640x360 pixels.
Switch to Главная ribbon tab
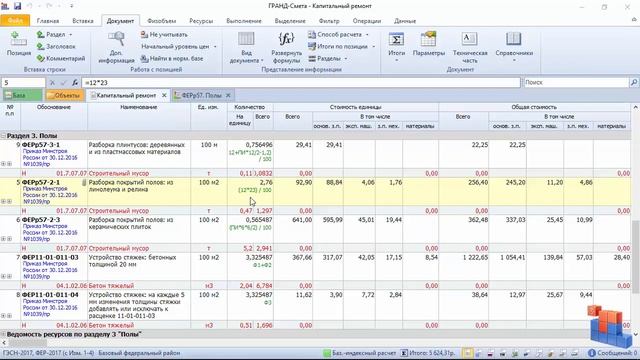[x=48, y=21]
